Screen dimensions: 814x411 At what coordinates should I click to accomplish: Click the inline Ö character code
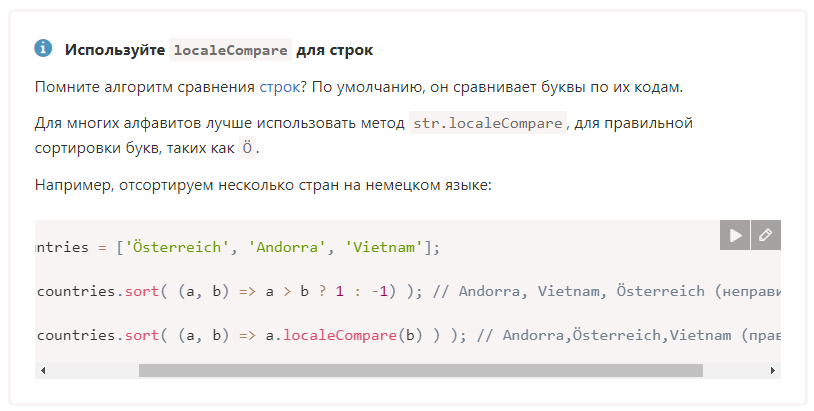click(x=248, y=148)
